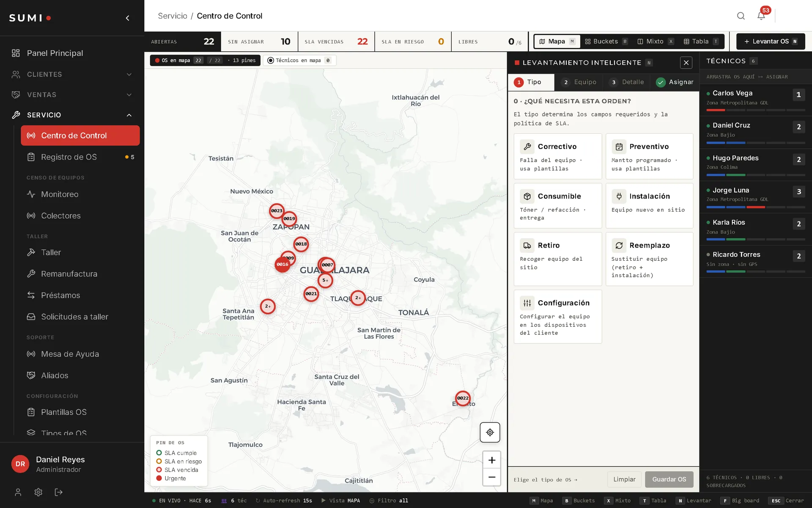Click Hugo Paredes workload bar

click(755, 175)
